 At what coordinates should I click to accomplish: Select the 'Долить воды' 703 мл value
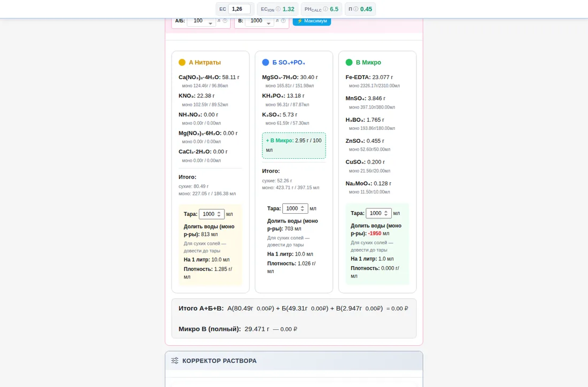[293, 229]
